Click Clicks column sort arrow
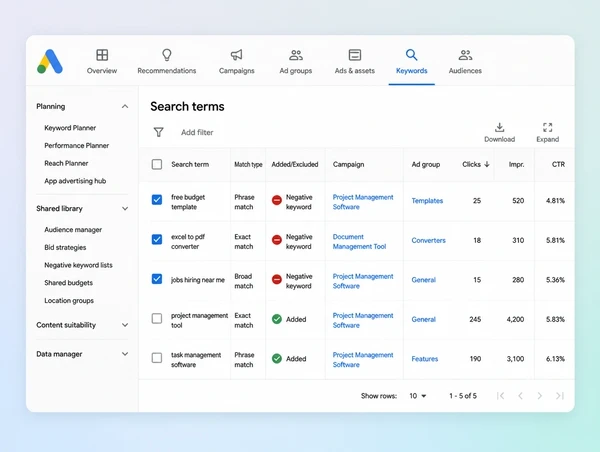Image resolution: width=600 pixels, height=452 pixels. pyautogui.click(x=487, y=164)
